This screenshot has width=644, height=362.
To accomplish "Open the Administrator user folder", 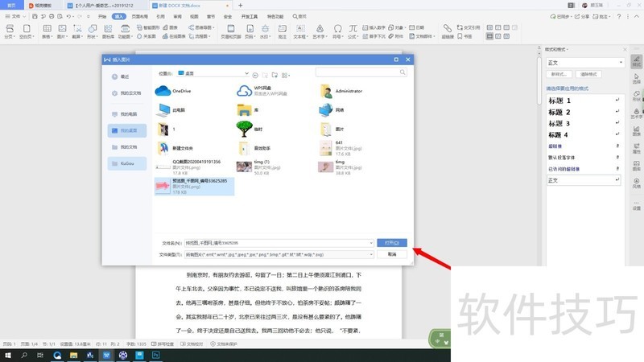I will [x=341, y=91].
